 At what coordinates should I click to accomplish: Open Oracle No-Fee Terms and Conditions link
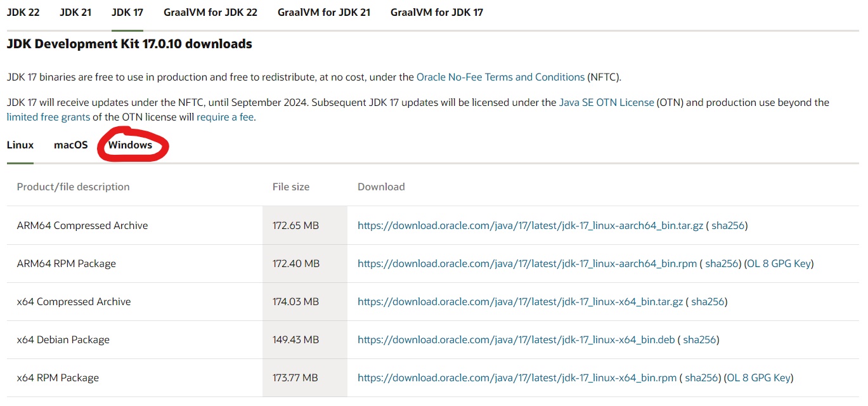click(500, 77)
